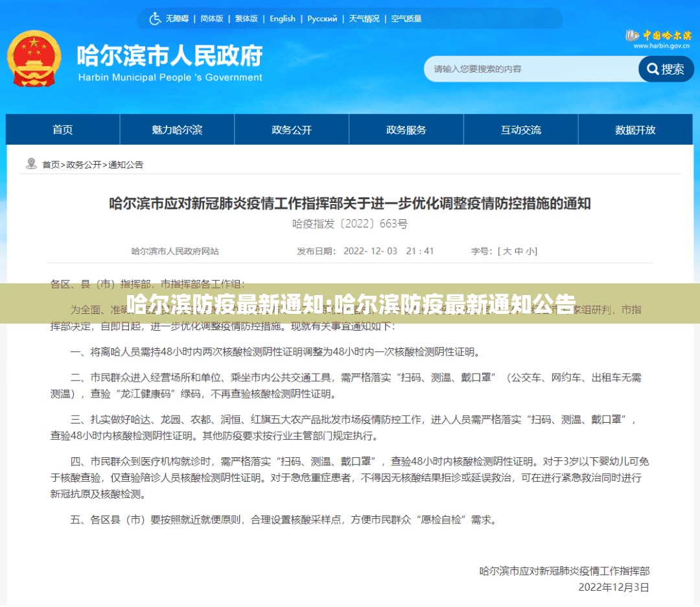The width and height of the screenshot is (700, 607).
Task: Switch to 简体版 simplified Chinese
Action: coord(211,19)
